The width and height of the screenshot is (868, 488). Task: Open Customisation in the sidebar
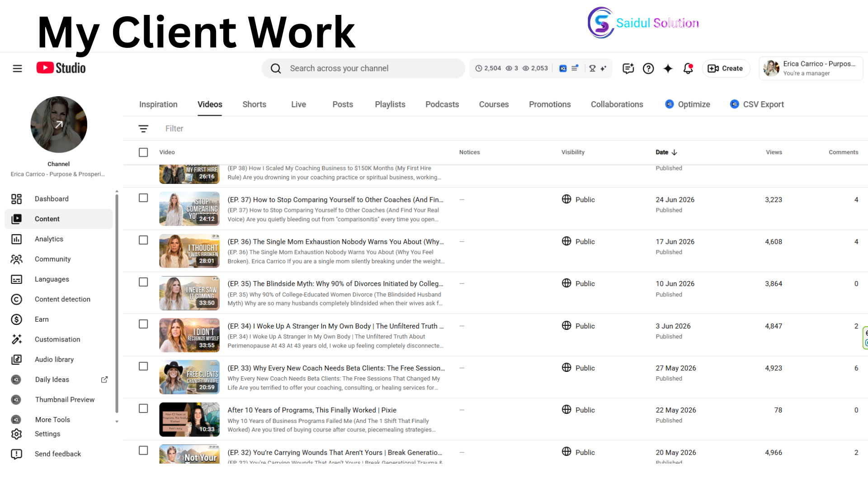click(59, 339)
